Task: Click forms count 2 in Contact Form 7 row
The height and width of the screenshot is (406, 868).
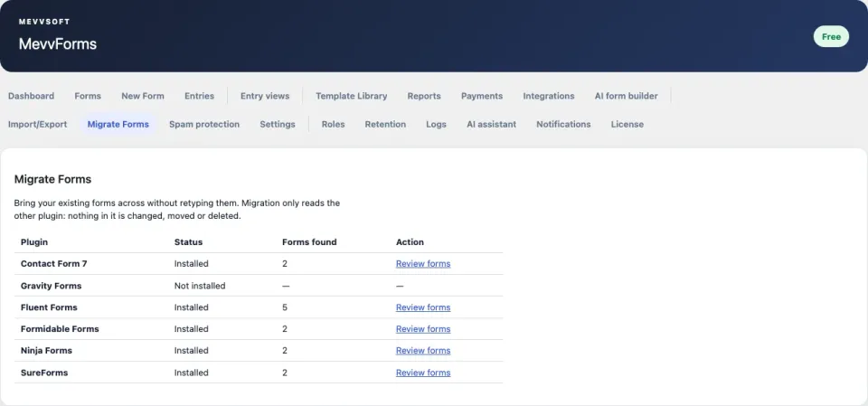Action: 285,264
